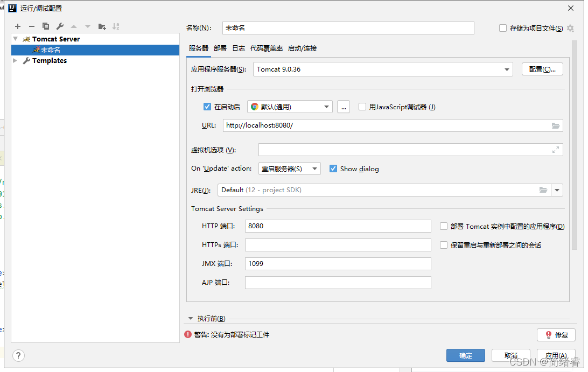Add a new run configuration with plus icon
This screenshot has width=588, height=372.
pyautogui.click(x=18, y=26)
